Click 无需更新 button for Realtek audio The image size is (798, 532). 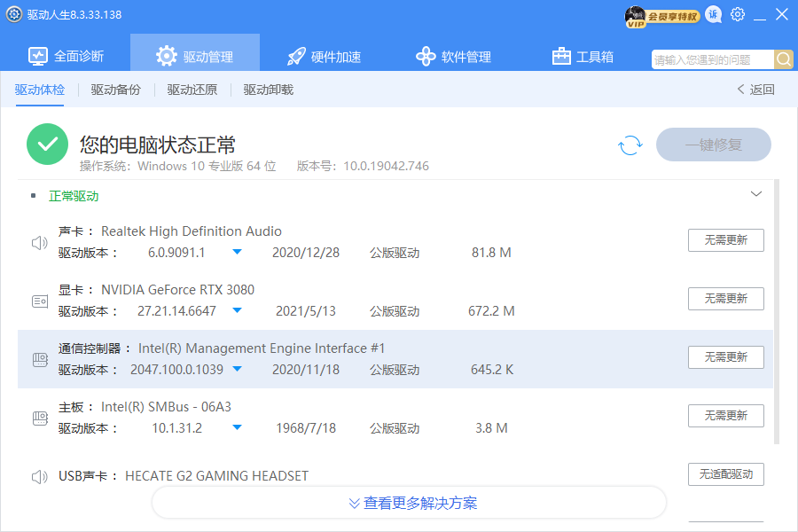click(725, 240)
